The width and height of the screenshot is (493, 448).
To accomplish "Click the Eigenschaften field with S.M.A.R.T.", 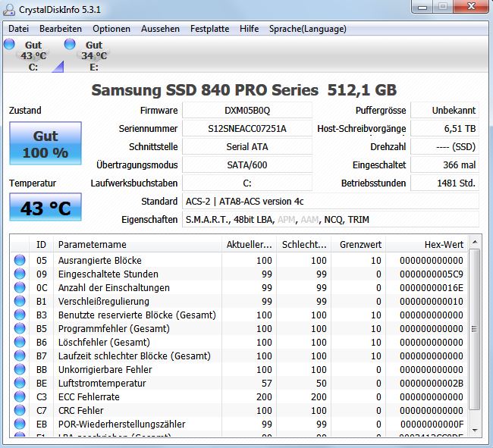I will click(331, 220).
